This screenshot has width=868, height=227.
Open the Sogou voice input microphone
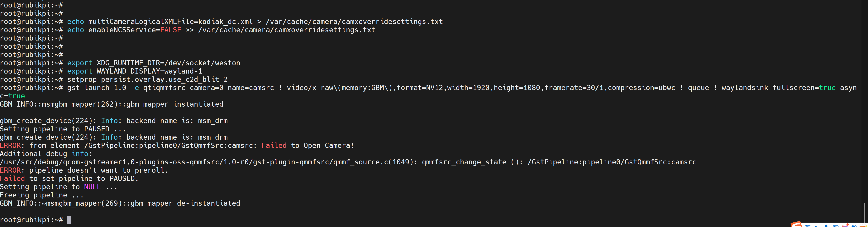tap(826, 226)
